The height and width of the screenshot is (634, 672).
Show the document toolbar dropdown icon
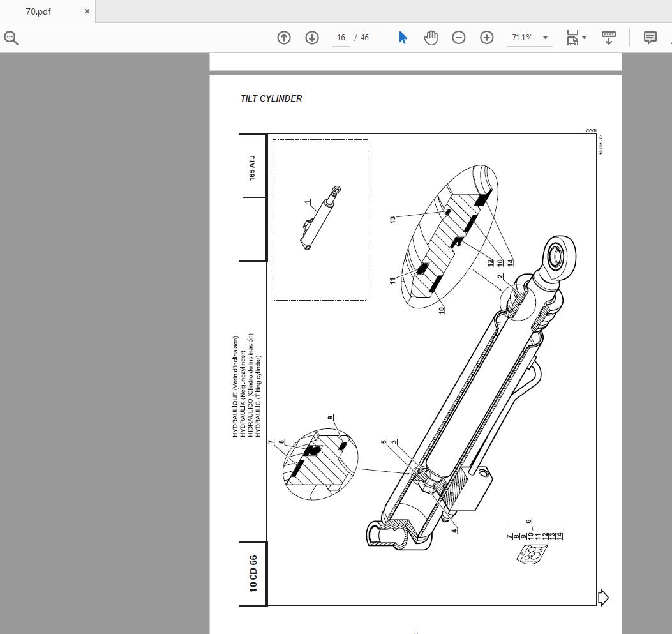(x=608, y=38)
